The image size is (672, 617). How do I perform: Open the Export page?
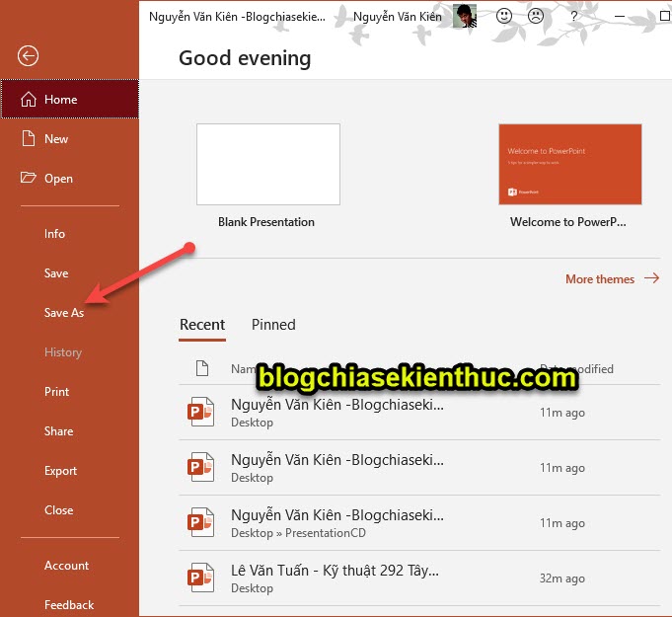(60, 471)
